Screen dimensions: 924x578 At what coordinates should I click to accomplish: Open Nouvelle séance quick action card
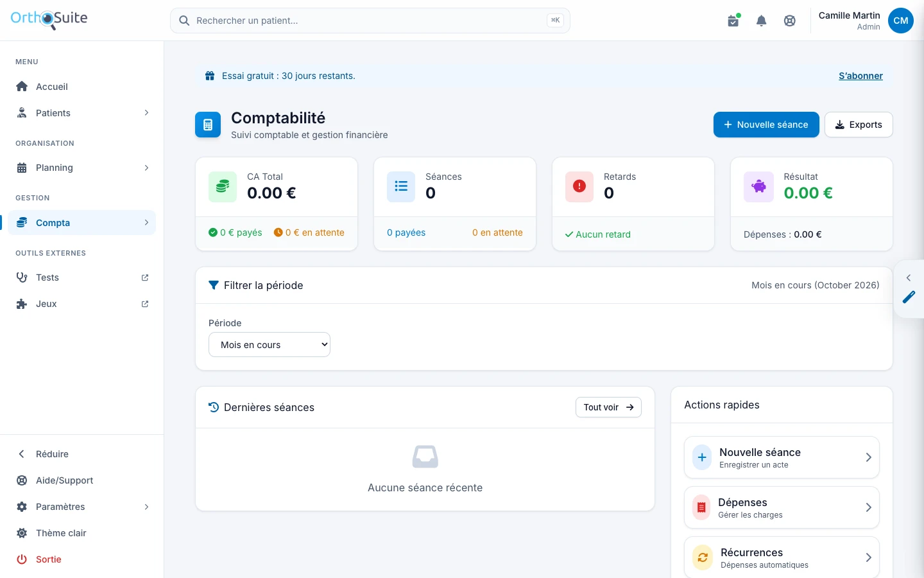[782, 457]
